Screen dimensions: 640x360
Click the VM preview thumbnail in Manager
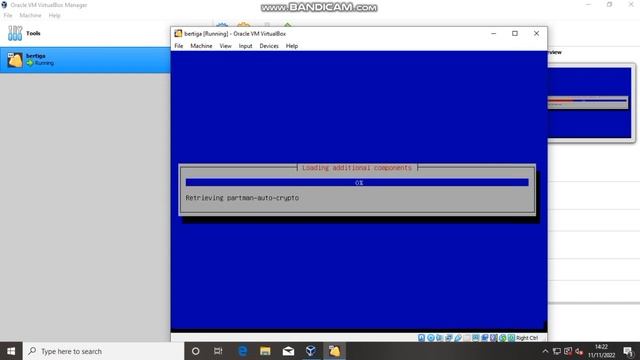coord(590,103)
